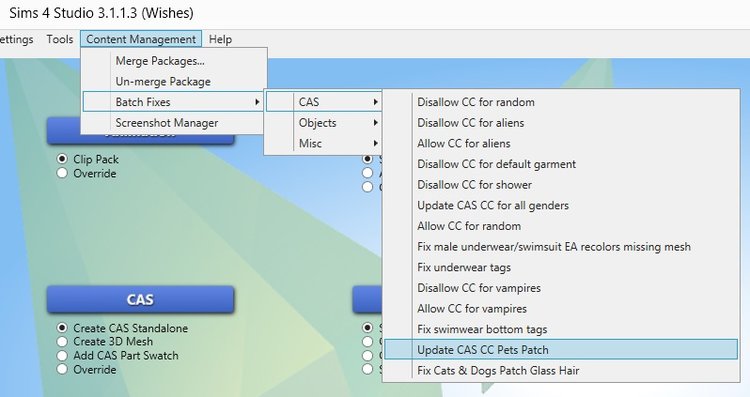Click the blue CAS button
This screenshot has height=397, width=750.
pyautogui.click(x=140, y=299)
